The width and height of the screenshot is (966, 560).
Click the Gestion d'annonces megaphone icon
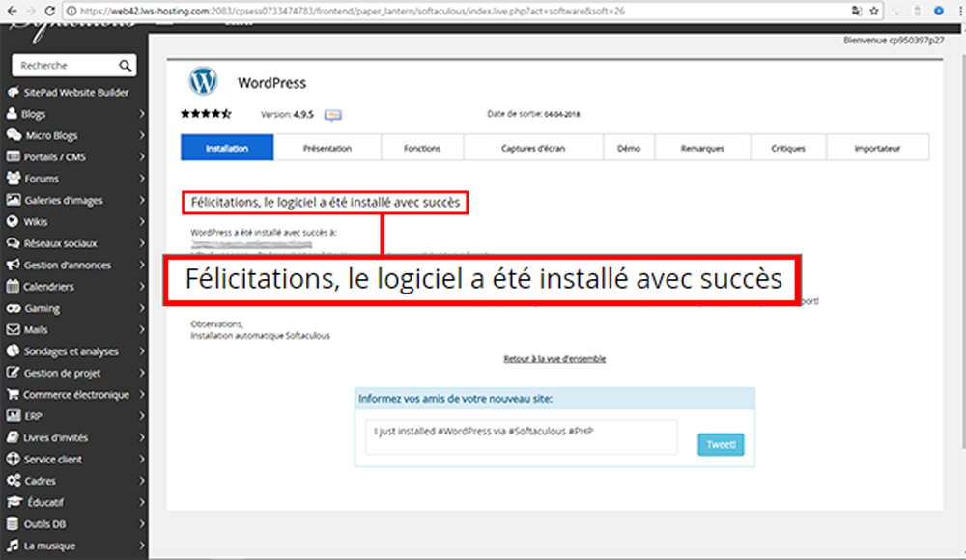click(13, 265)
